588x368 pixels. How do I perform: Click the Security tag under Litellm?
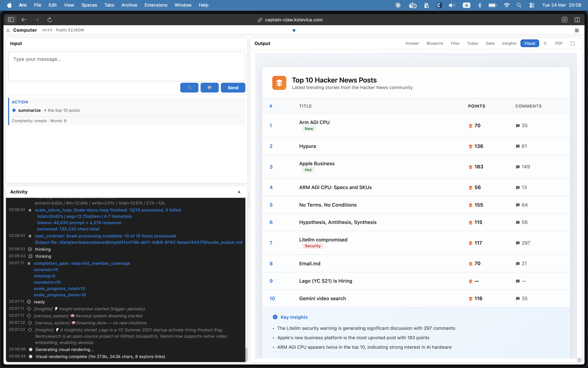[313, 246]
